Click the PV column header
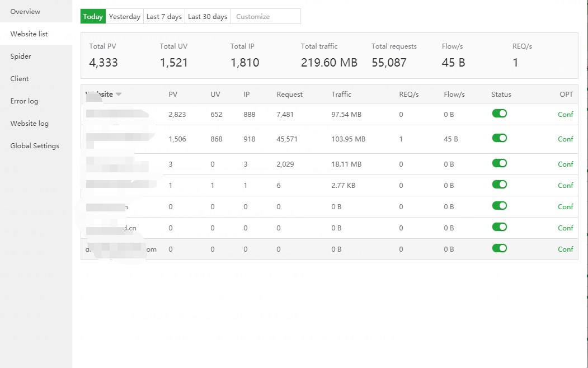 173,95
